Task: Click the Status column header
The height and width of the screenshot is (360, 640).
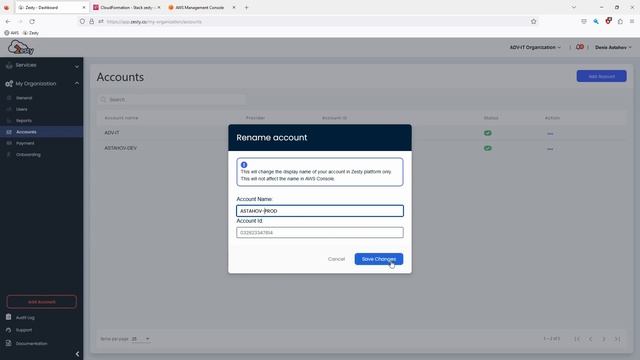Action: tap(491, 118)
